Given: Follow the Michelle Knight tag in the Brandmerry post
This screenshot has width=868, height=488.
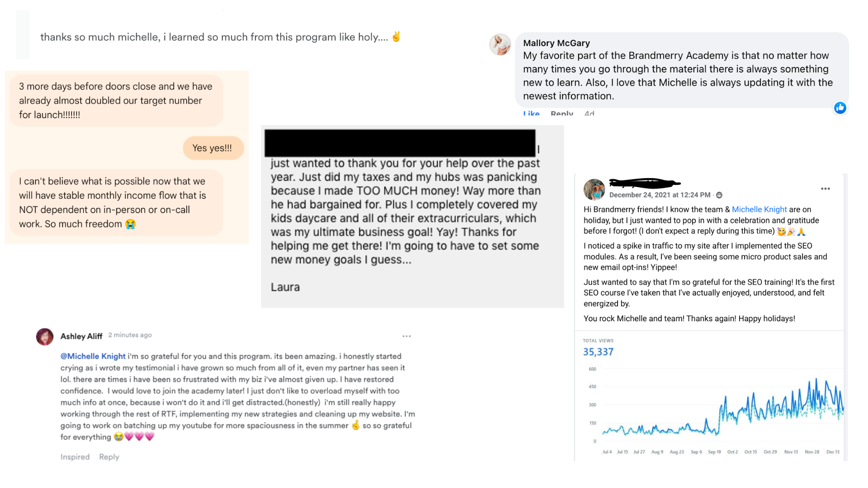Looking at the screenshot, I should [759, 209].
